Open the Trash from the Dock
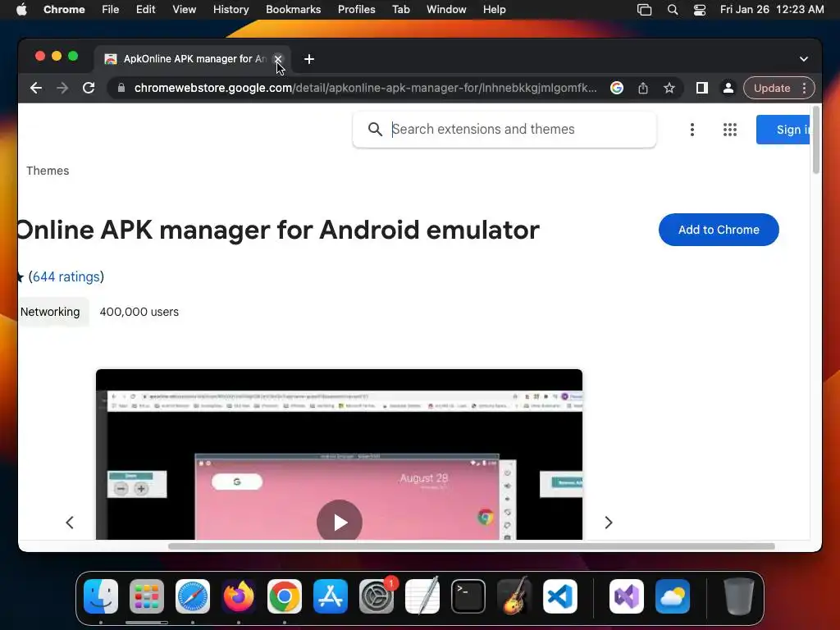This screenshot has height=630, width=840. click(x=739, y=596)
